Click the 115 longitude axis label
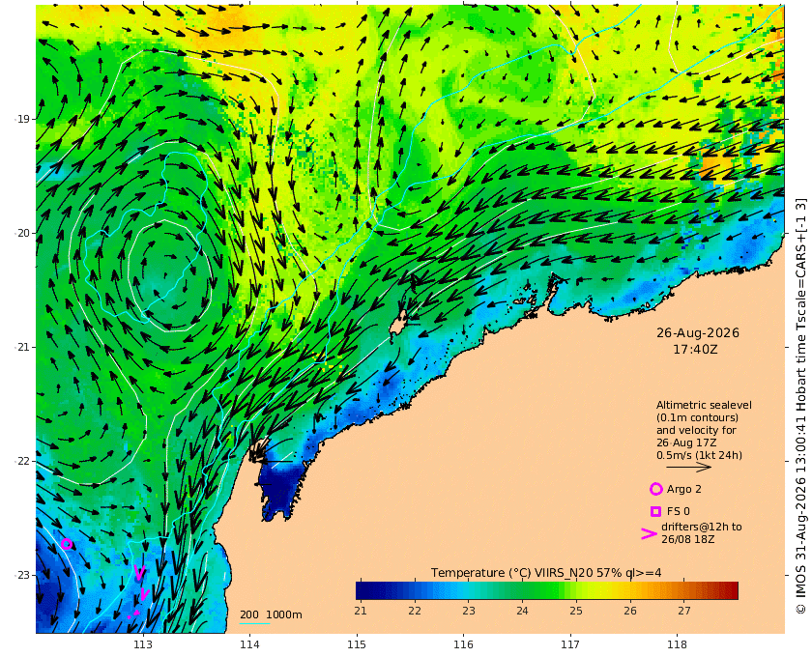 (357, 644)
